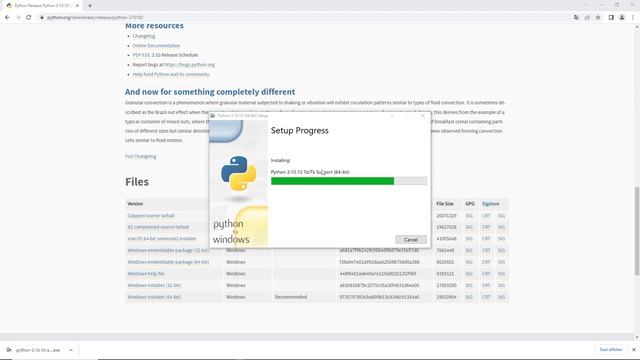Open CRT for Gzipped source tarball
640x360 pixels.
486,216
